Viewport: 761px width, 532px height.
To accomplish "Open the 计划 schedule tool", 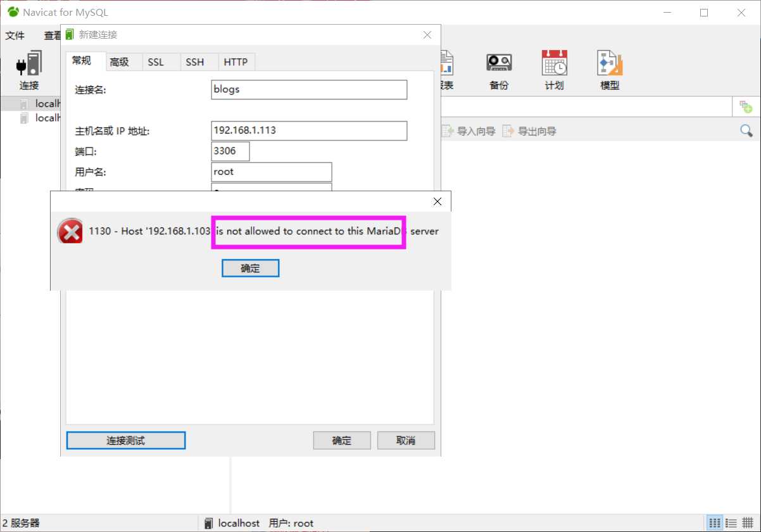I will [x=554, y=70].
